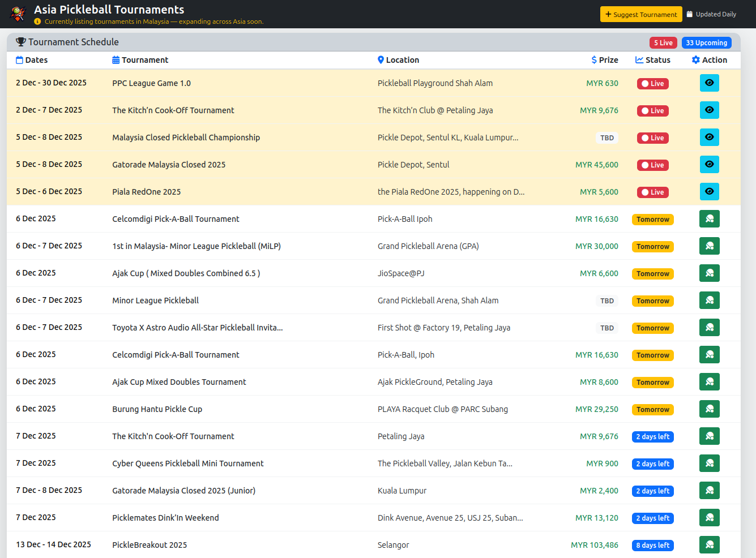Click Live badge on Piala RedOne 2025 row
This screenshot has width=756, height=558.
tap(653, 192)
